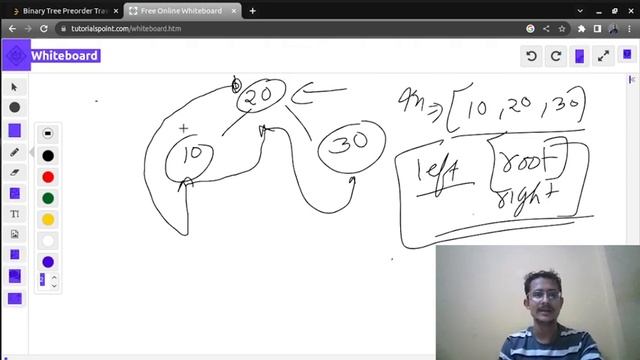This screenshot has width=640, height=360.
Task: Focus the pen size number field
Action: pos(42,280)
